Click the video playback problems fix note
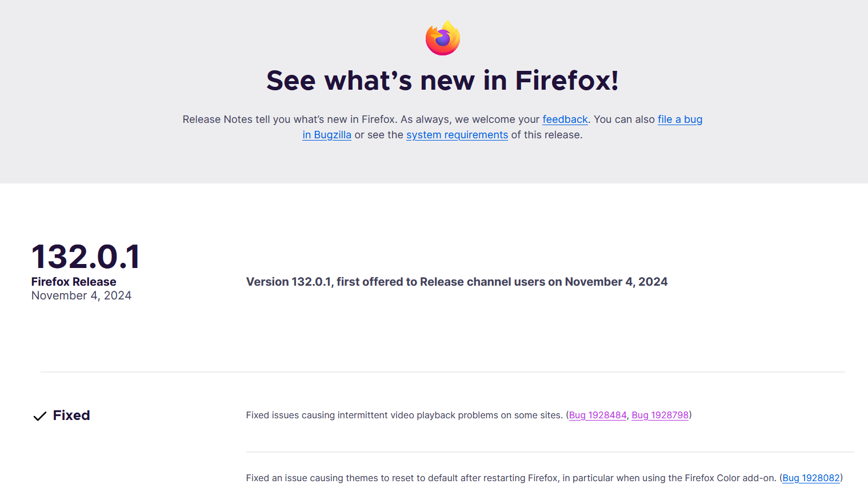 (x=469, y=415)
